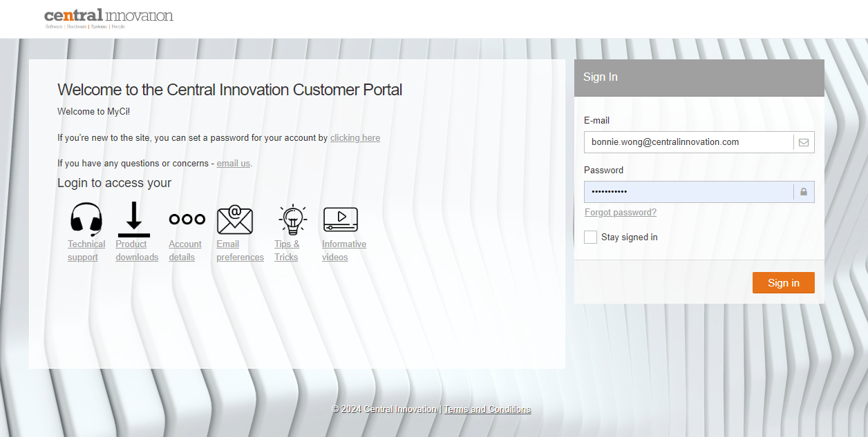
Task: Open the Product downloads link
Action: pyautogui.click(x=137, y=251)
